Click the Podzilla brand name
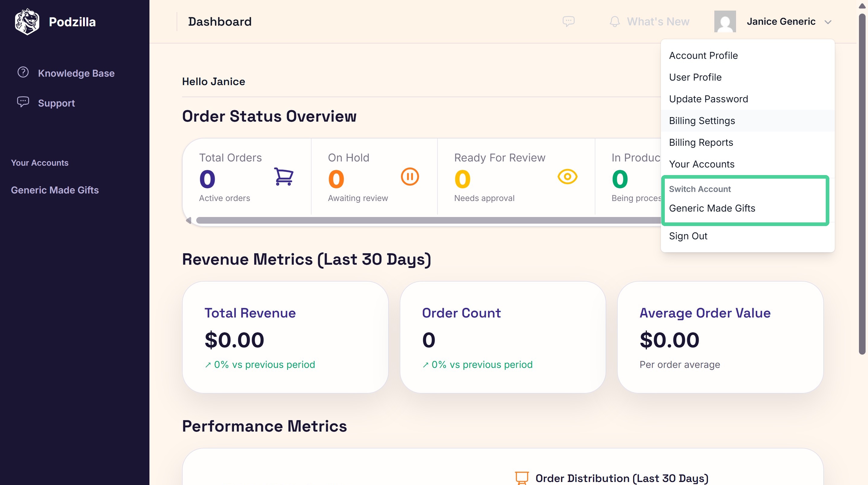This screenshot has width=868, height=485. click(72, 22)
